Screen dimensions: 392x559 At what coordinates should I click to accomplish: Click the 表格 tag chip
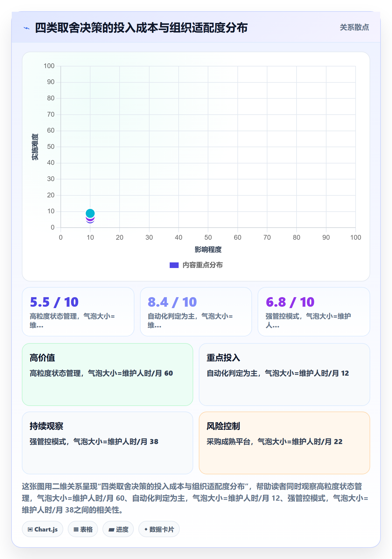(83, 529)
